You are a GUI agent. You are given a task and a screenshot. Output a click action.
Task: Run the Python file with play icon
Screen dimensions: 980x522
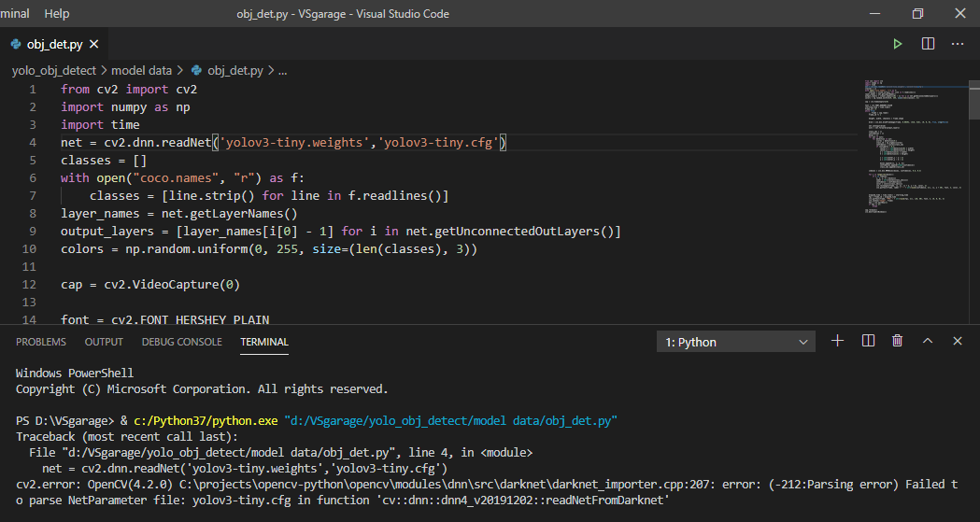point(898,44)
